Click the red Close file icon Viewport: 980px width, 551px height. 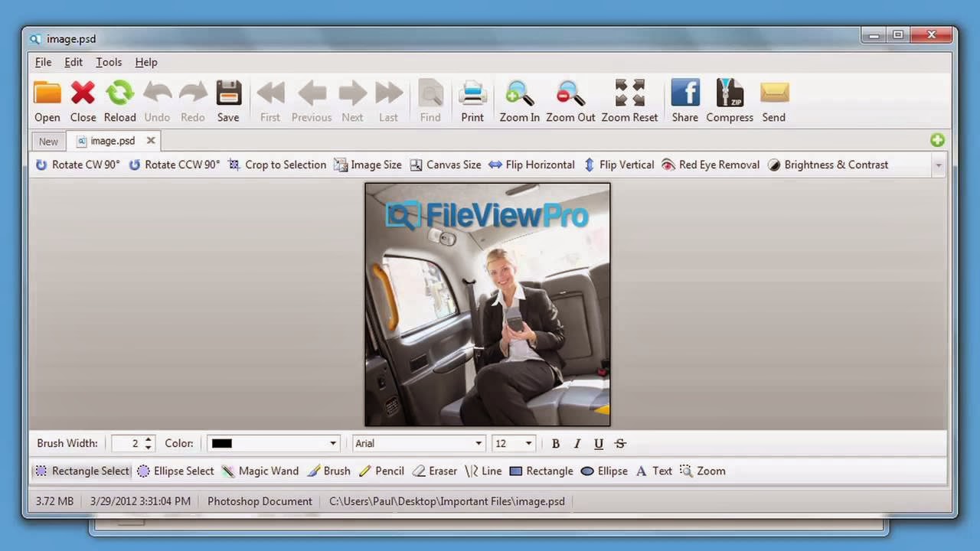point(83,93)
